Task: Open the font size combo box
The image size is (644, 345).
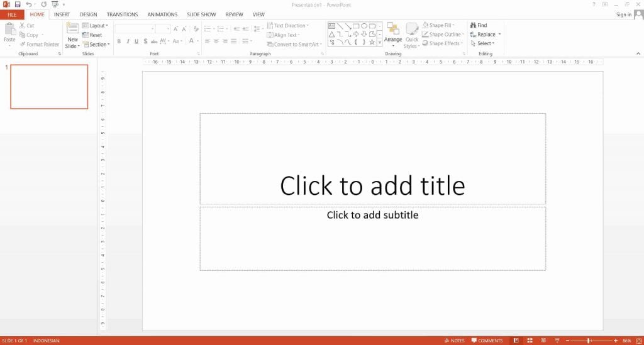Action: coord(163,29)
